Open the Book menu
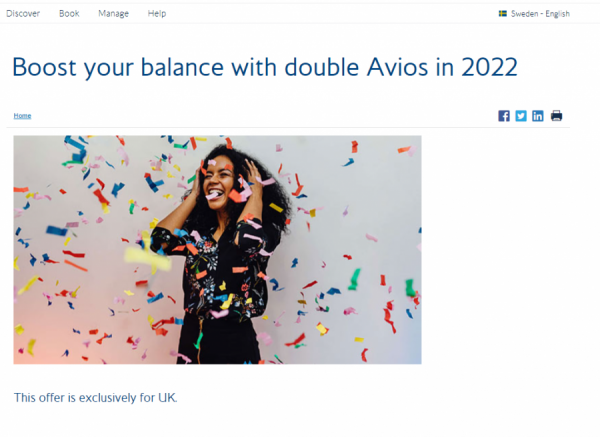 tap(69, 14)
